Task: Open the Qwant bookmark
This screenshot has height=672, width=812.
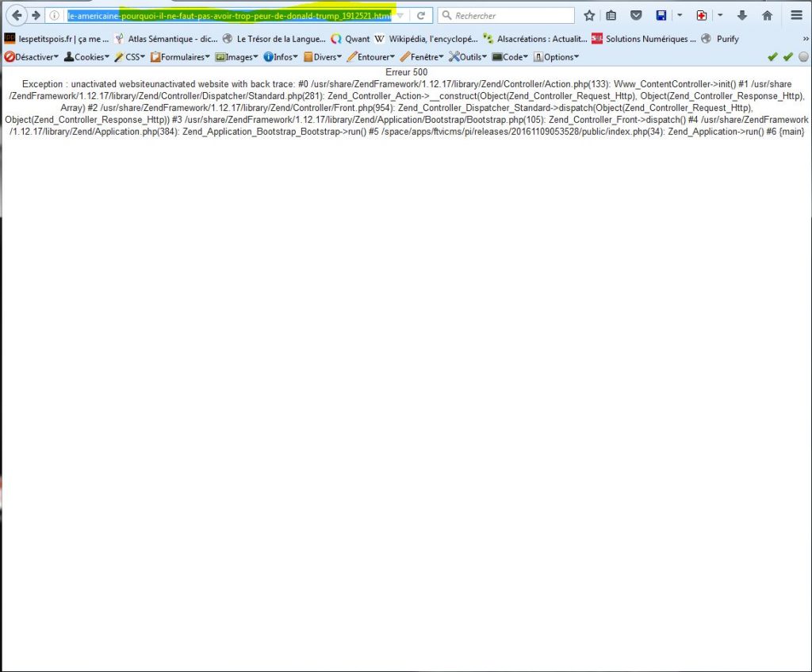Action: 351,39
